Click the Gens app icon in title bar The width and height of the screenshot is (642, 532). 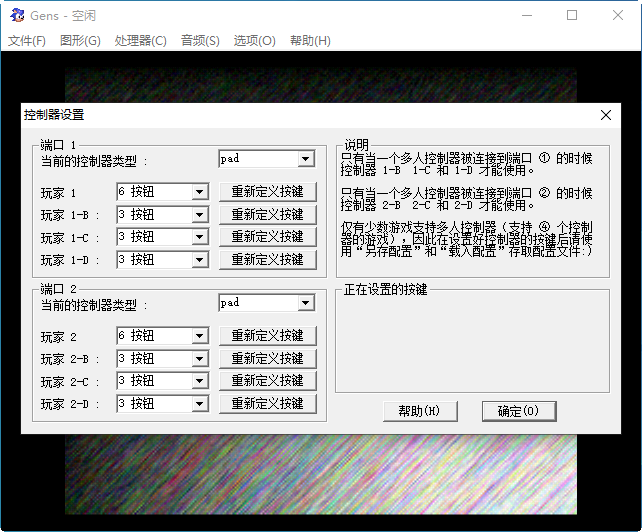pos(17,15)
